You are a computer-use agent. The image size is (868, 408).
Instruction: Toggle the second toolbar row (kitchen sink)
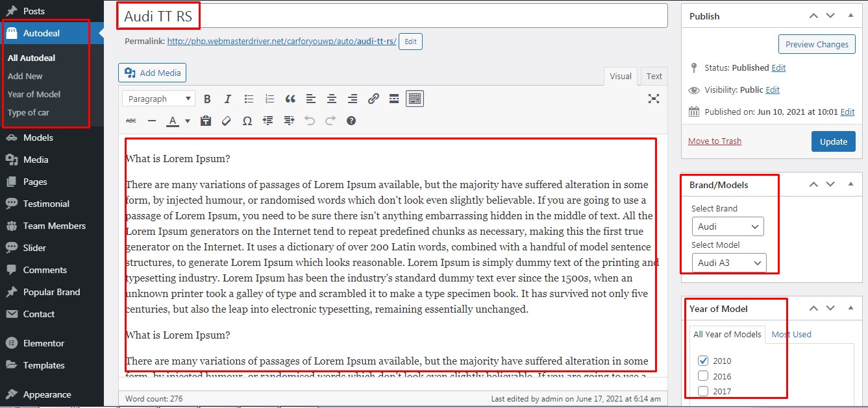(415, 99)
